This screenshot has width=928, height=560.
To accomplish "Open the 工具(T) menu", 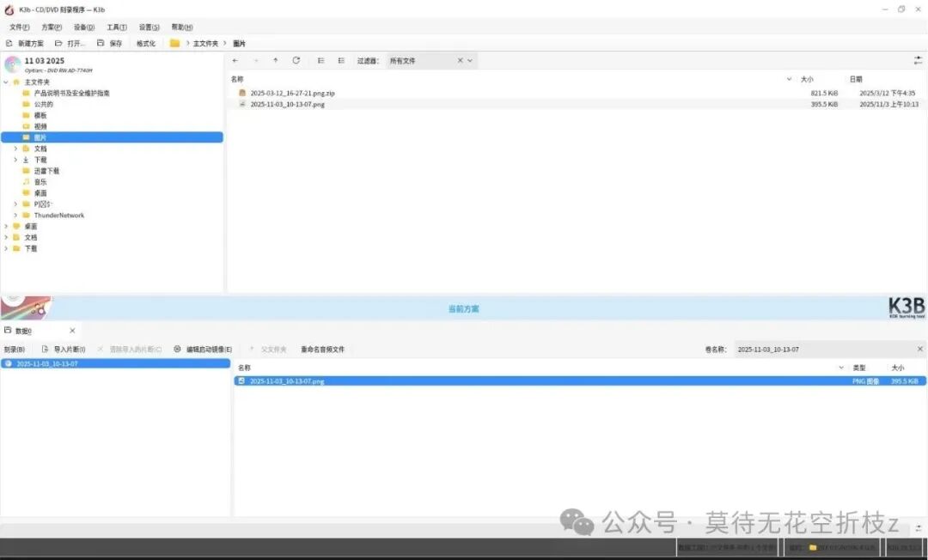I will click(117, 27).
